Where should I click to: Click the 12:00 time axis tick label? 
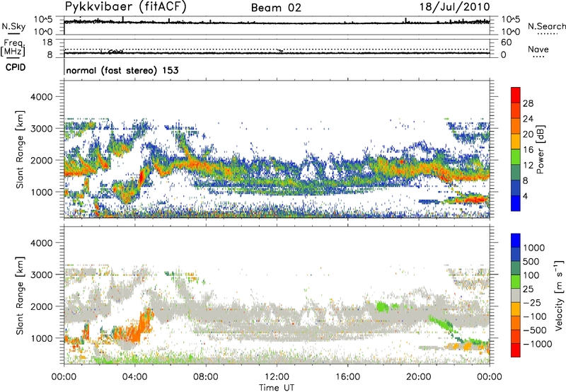click(277, 377)
